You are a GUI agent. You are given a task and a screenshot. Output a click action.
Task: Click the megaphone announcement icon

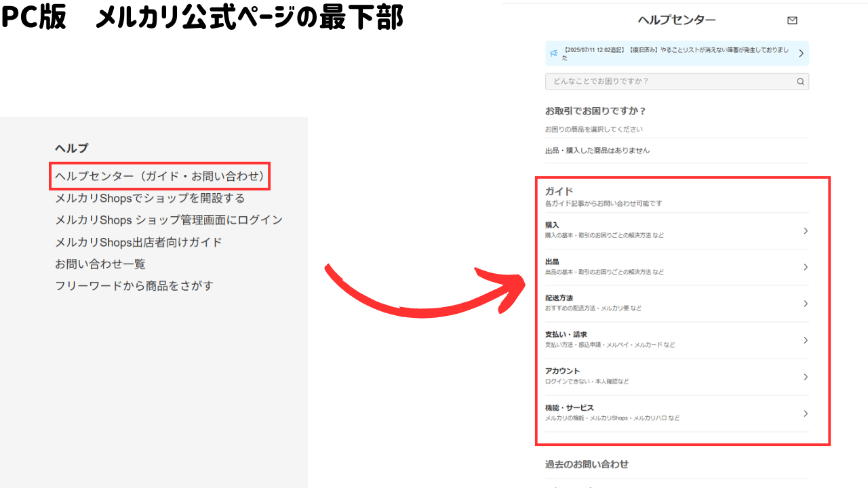click(x=554, y=52)
